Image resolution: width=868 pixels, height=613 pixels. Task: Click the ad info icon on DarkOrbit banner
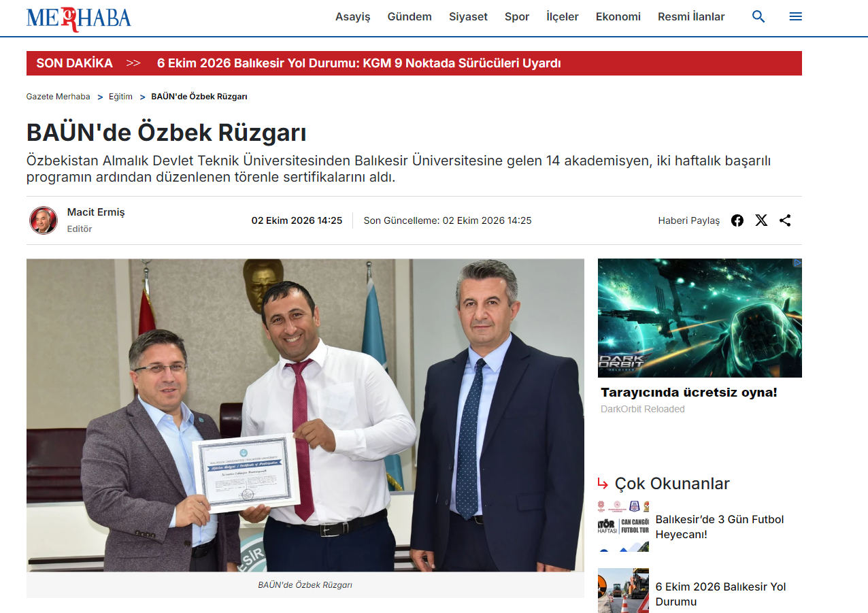797,263
